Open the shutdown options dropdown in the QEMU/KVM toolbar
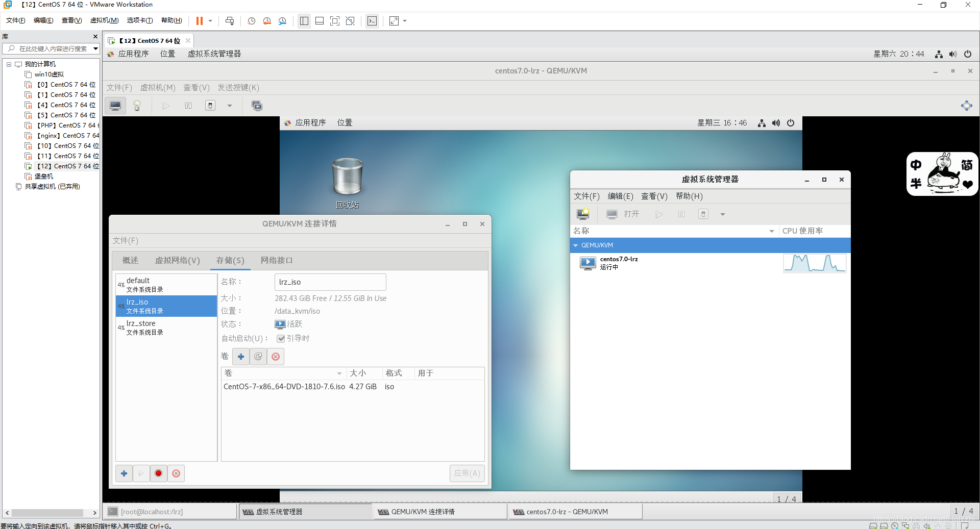This screenshot has height=529, width=980. (230, 106)
